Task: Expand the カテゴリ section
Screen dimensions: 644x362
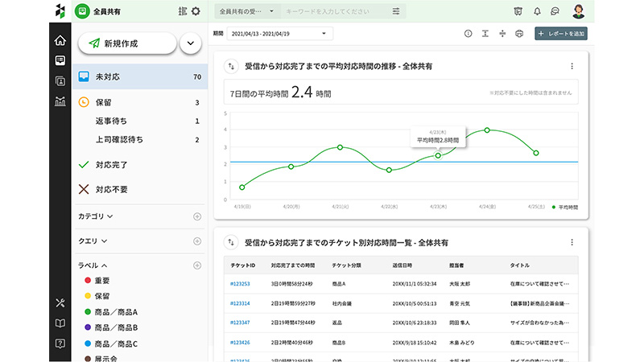Action: point(96,216)
